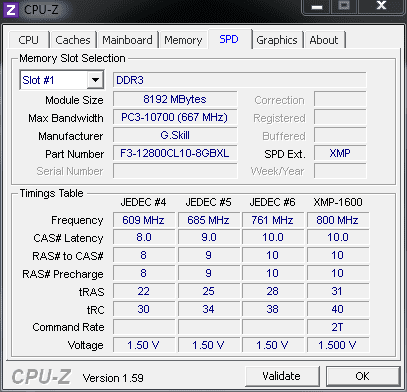The width and height of the screenshot is (407, 392).
Task: Select the 685 MHz frequency cell
Action: coord(209,220)
